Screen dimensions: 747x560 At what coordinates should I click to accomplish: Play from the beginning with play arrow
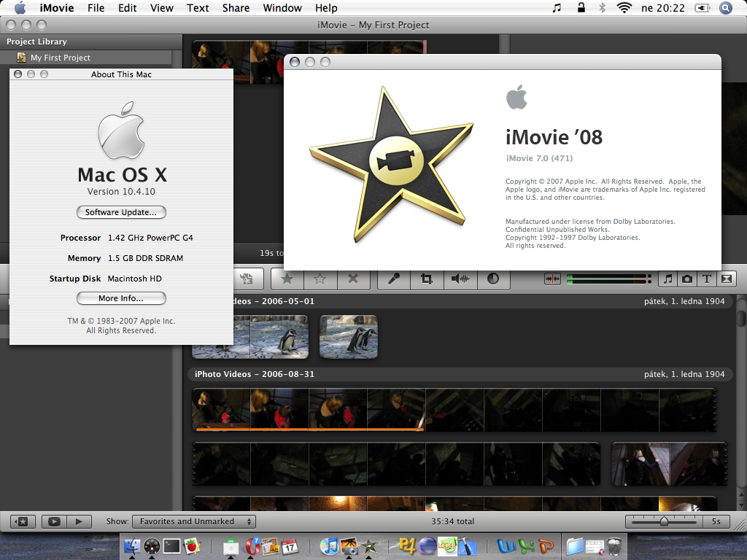tap(79, 521)
